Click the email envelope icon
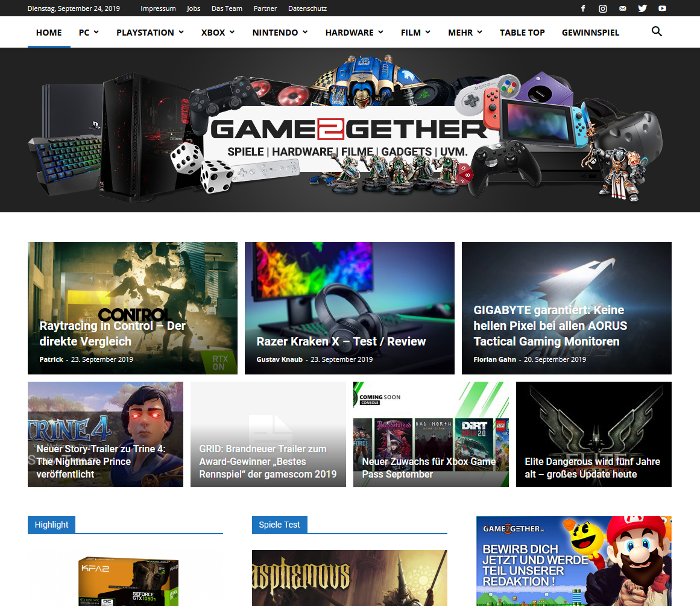700x606 pixels. point(623,8)
